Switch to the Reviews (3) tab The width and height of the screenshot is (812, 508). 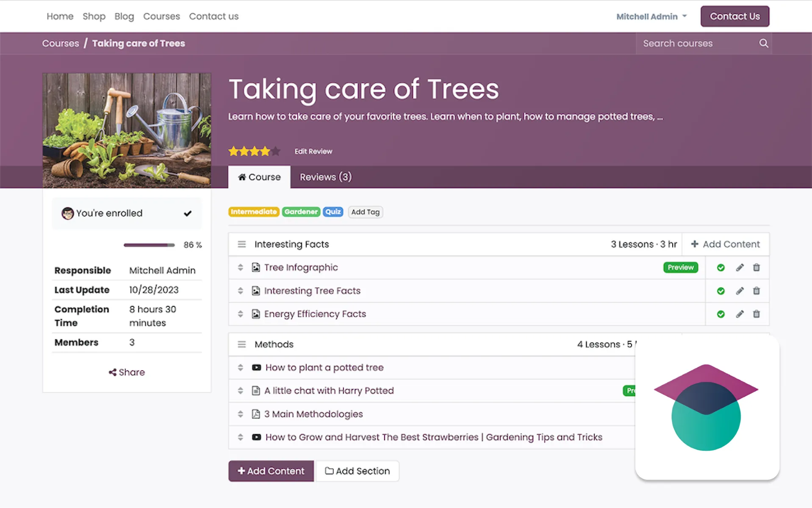[326, 177]
